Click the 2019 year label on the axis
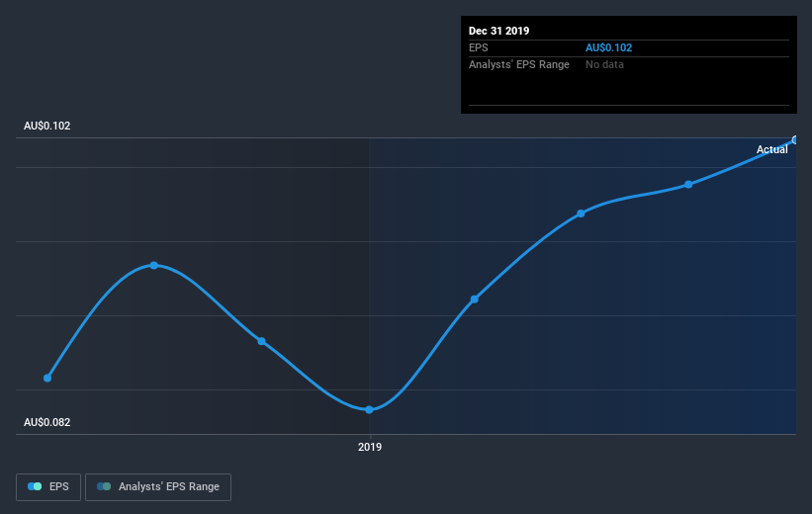Image resolution: width=812 pixels, height=514 pixels. click(x=370, y=447)
